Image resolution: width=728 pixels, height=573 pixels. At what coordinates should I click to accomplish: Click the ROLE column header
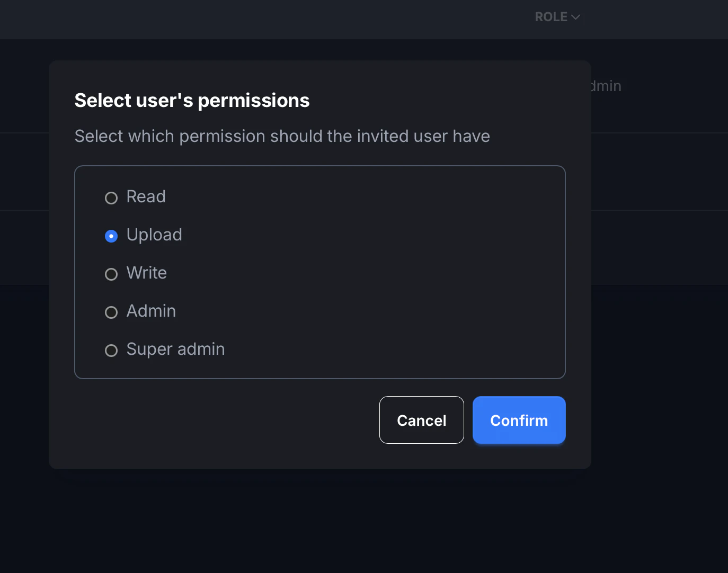[x=551, y=16]
